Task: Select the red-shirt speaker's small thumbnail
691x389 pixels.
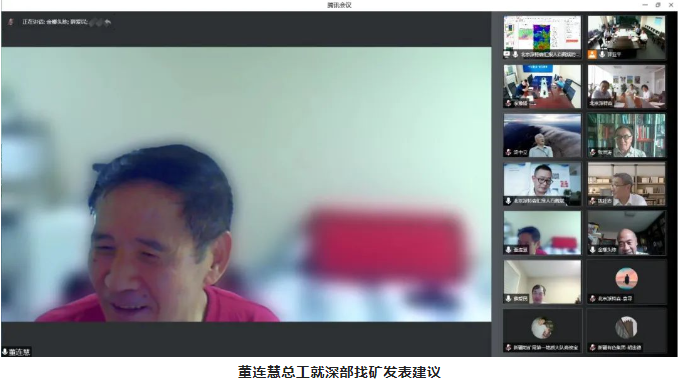Action: [542, 233]
